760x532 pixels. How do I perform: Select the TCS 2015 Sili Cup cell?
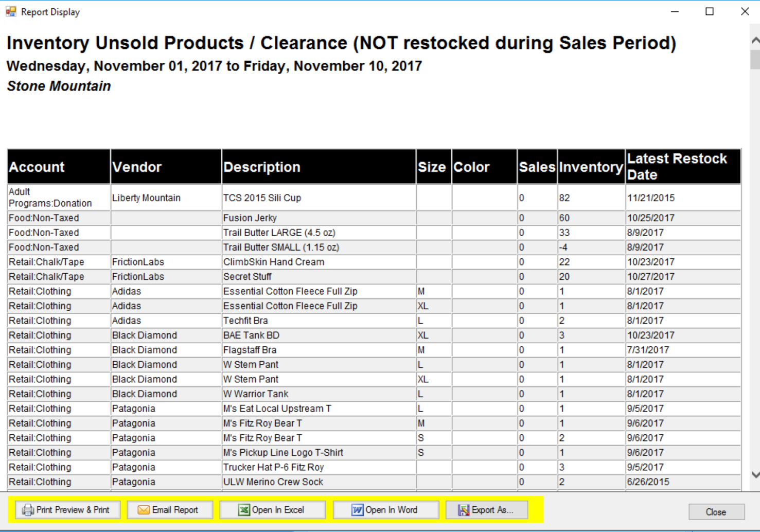pos(319,198)
